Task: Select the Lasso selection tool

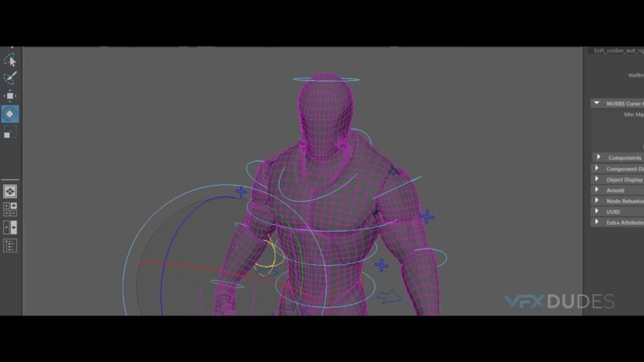Action: coord(10,60)
